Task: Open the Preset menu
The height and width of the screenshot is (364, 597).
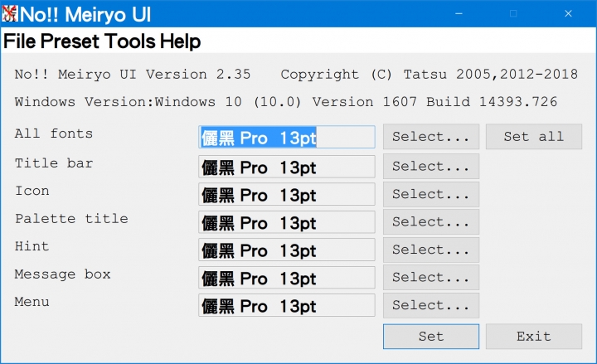Action: (x=70, y=41)
